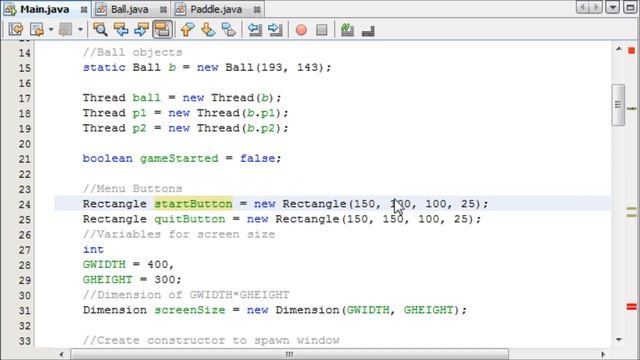The width and height of the screenshot is (640, 360).
Task: Click the Toggle Bookmark icon
Action: [x=229, y=29]
